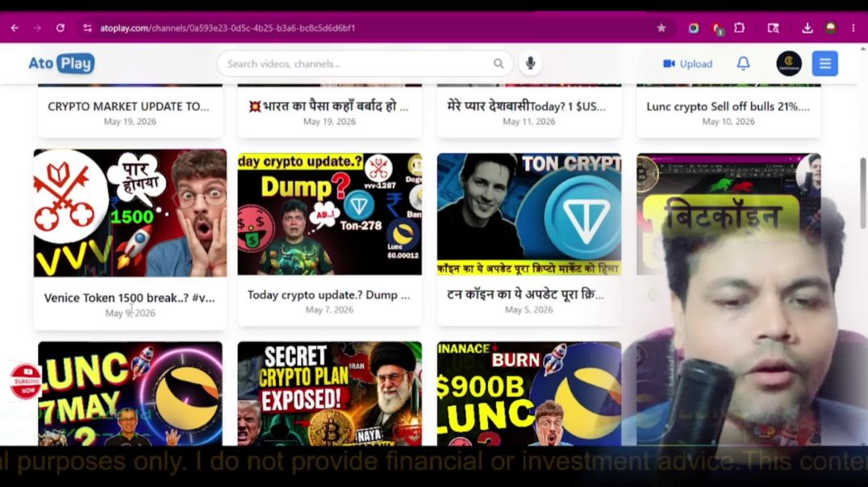Open notifications bell icon
This screenshot has width=868, height=487.
click(x=744, y=64)
